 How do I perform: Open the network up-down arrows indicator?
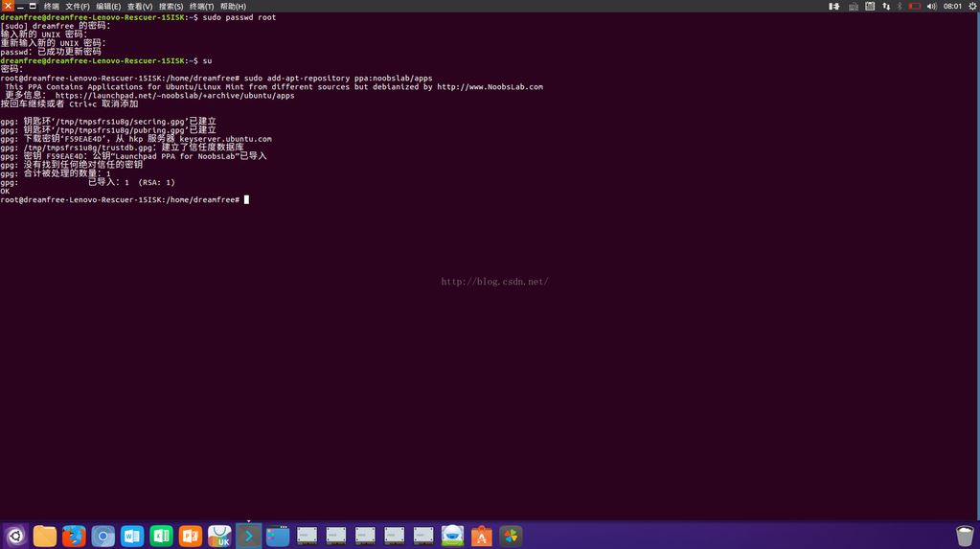click(x=886, y=7)
